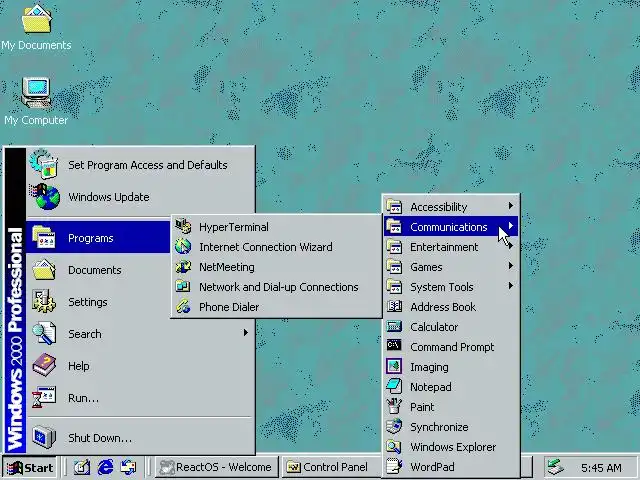Image resolution: width=640 pixels, height=480 pixels.
Task: Click the NetMeeting icon
Action: click(x=183, y=267)
